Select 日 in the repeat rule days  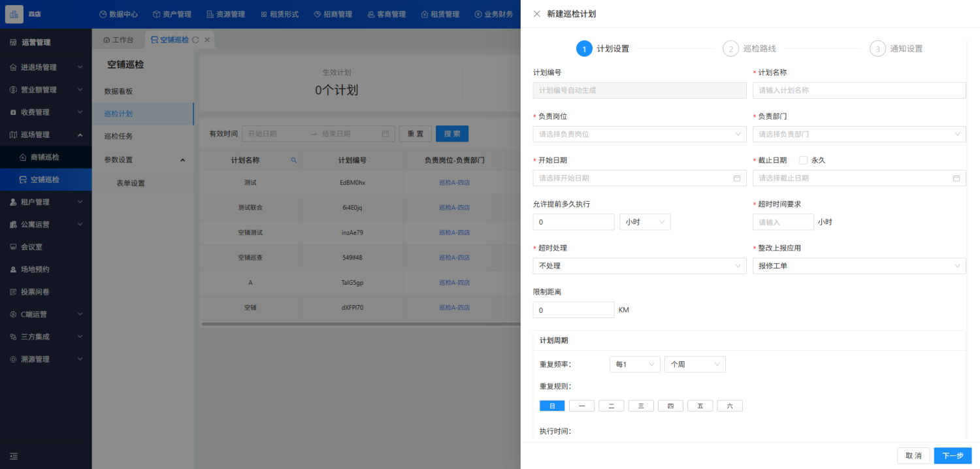pos(552,406)
